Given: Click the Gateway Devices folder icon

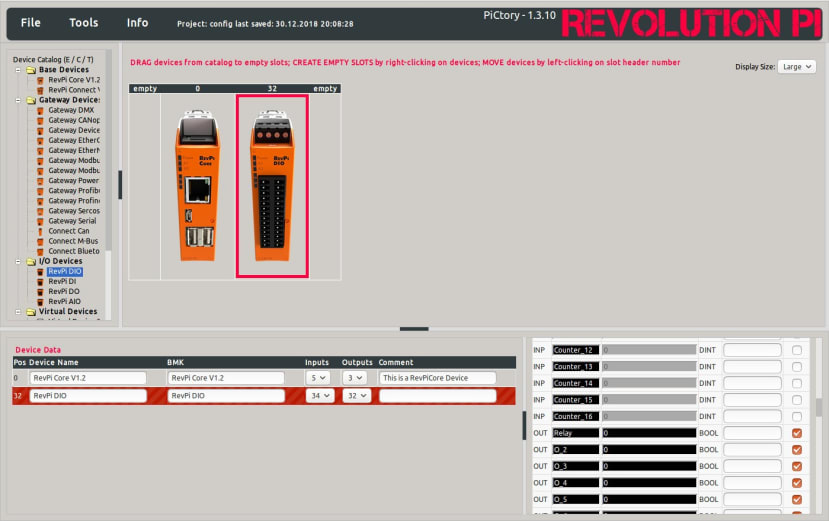Looking at the screenshot, I should [x=31, y=100].
